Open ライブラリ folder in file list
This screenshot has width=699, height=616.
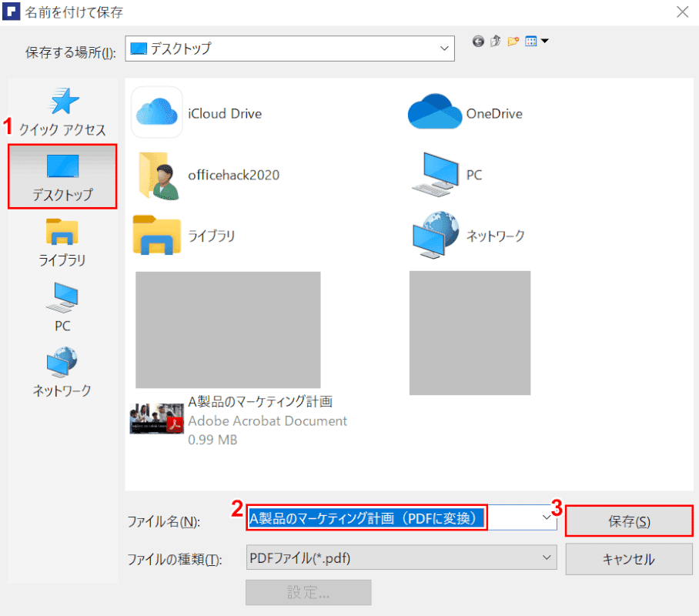[x=157, y=235]
